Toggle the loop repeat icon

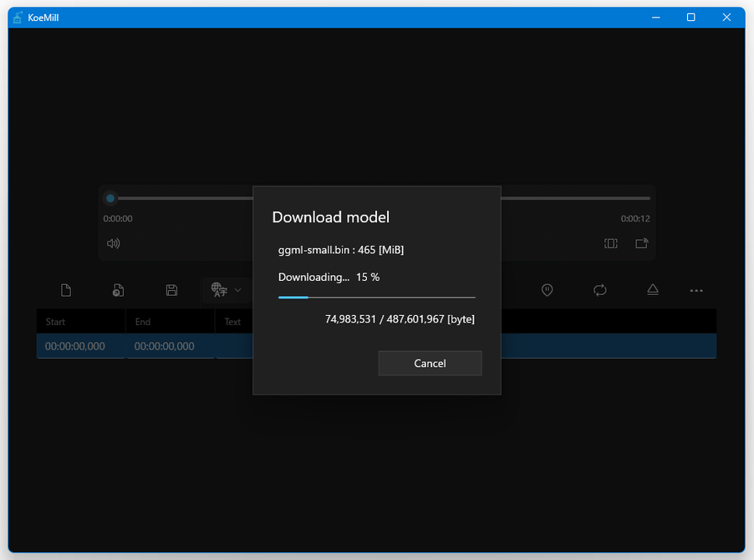click(600, 290)
